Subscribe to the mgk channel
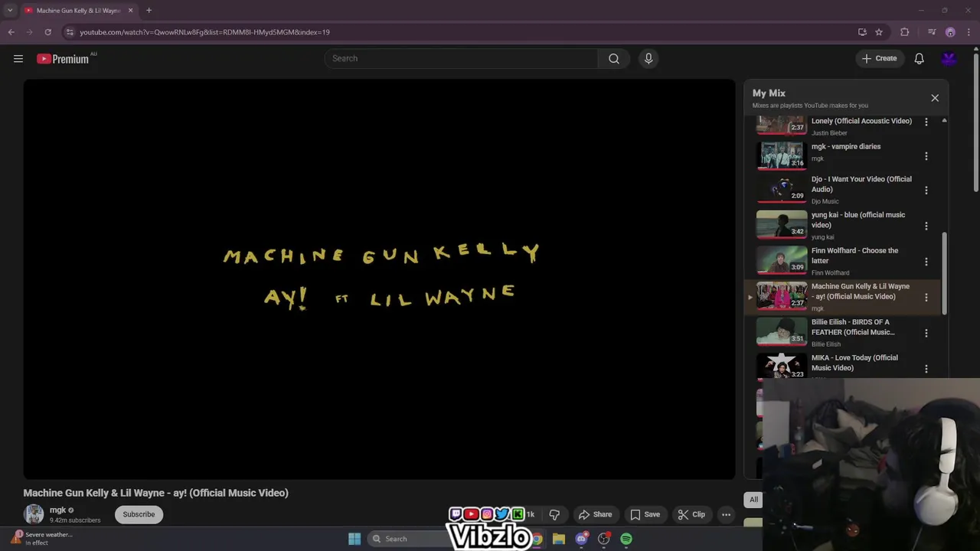Viewport: 980px width, 551px height. [139, 514]
